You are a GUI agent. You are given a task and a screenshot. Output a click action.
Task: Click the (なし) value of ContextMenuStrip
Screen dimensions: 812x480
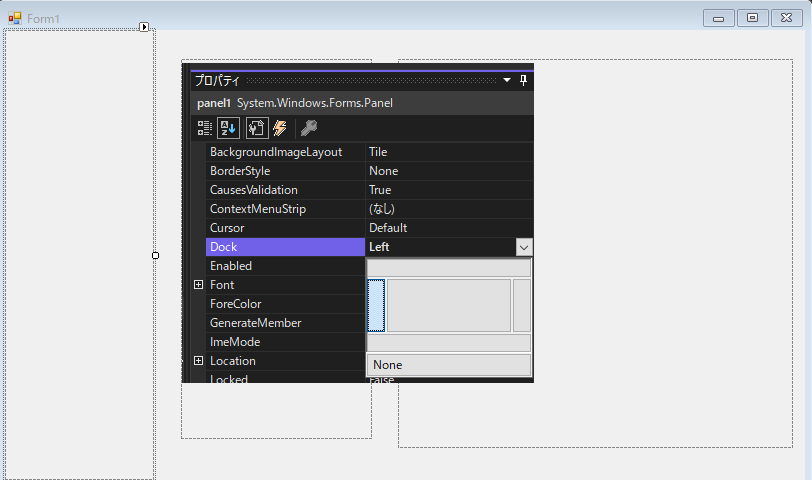pyautogui.click(x=382, y=209)
